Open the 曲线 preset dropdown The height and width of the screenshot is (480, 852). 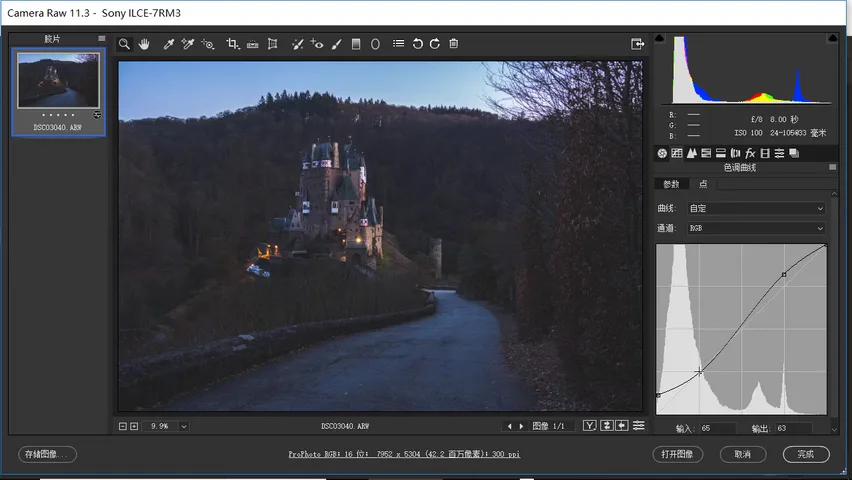point(756,208)
